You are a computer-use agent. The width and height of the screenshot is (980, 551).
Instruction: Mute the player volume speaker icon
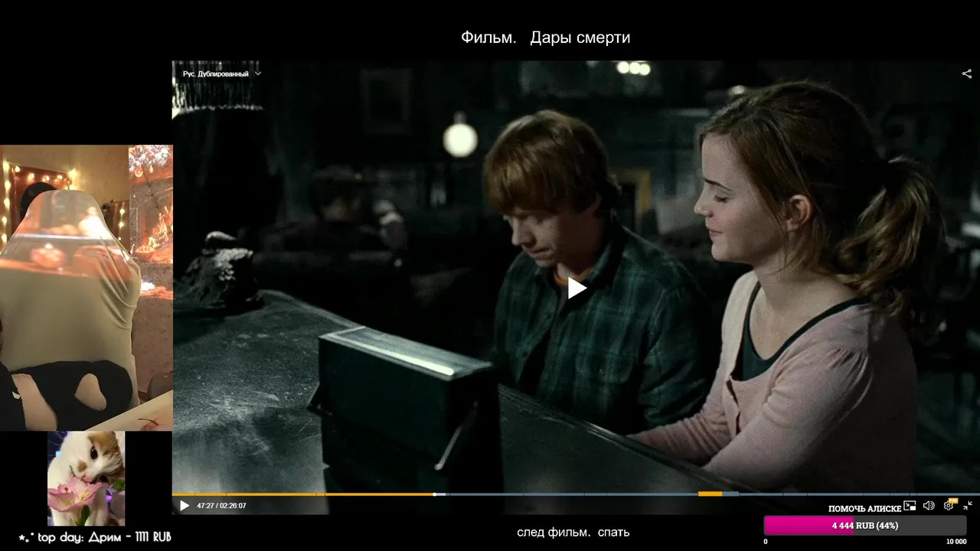pos(929,505)
